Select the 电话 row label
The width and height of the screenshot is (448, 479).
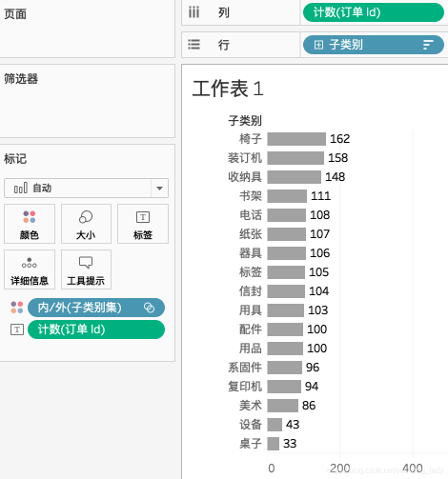pyautogui.click(x=251, y=215)
